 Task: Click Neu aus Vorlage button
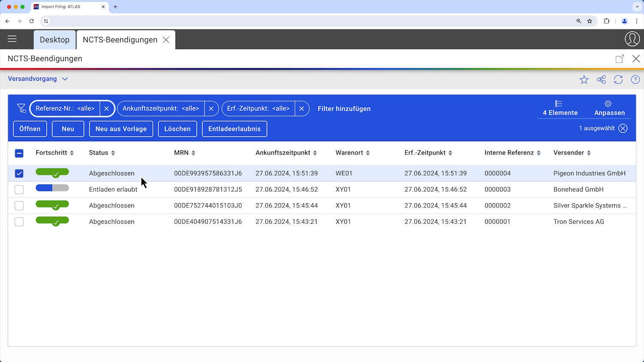(x=121, y=129)
